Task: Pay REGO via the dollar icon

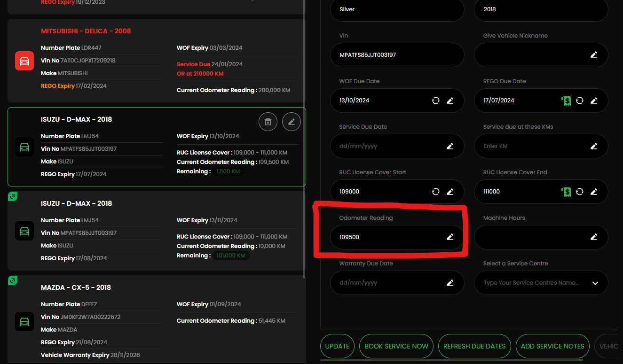Action: pyautogui.click(x=566, y=101)
